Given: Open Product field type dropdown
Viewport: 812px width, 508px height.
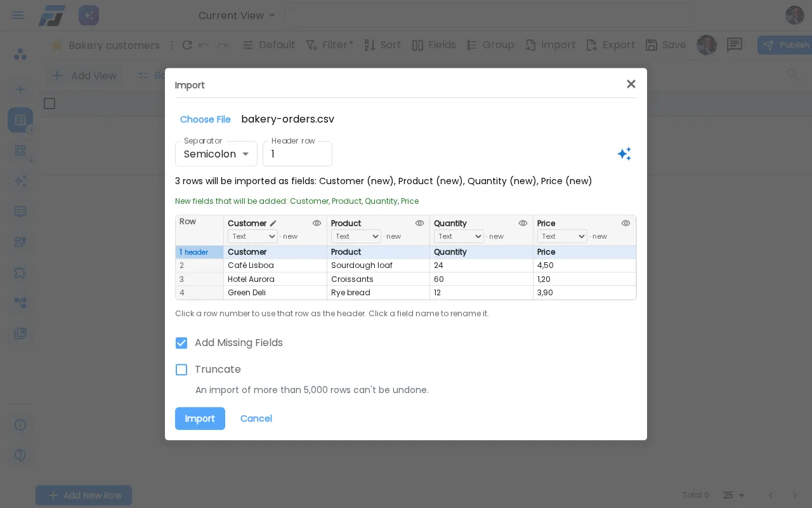Looking at the screenshot, I should [x=356, y=236].
